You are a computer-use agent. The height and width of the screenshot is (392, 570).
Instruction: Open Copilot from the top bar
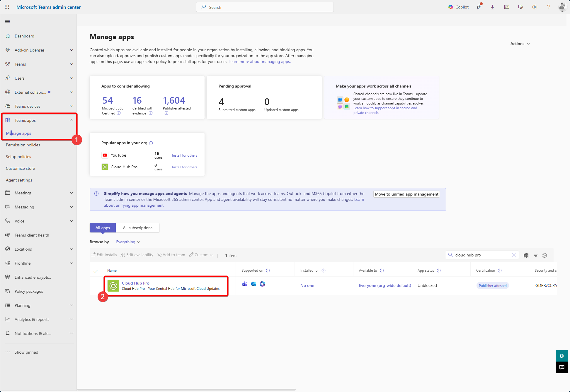(x=458, y=7)
